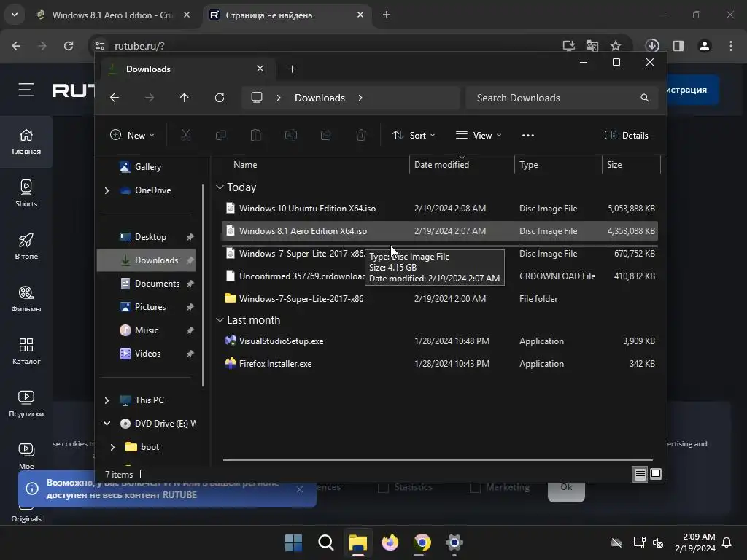The width and height of the screenshot is (747, 560).
Task: Go up one folder level in Explorer
Action: 185,98
